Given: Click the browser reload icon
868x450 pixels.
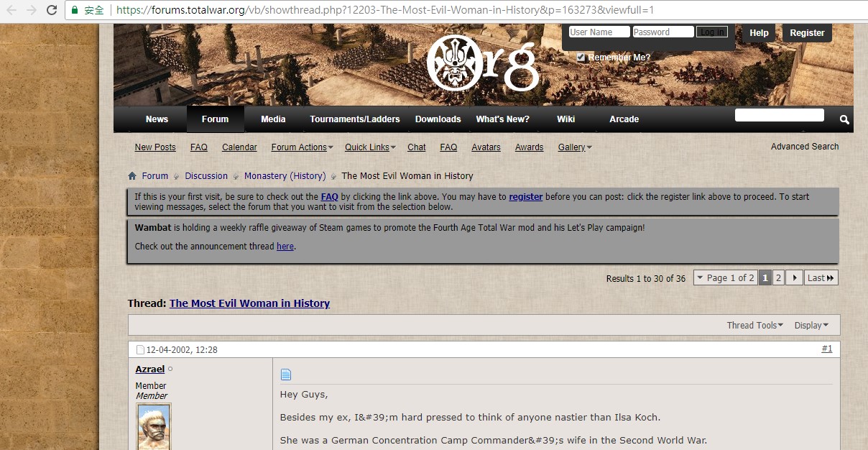Looking at the screenshot, I should click(x=51, y=10).
